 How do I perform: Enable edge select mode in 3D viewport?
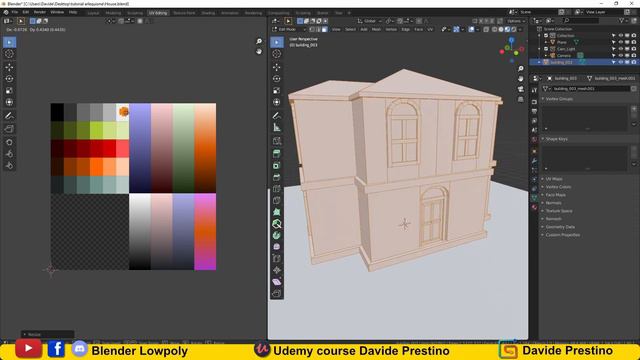coord(318,29)
